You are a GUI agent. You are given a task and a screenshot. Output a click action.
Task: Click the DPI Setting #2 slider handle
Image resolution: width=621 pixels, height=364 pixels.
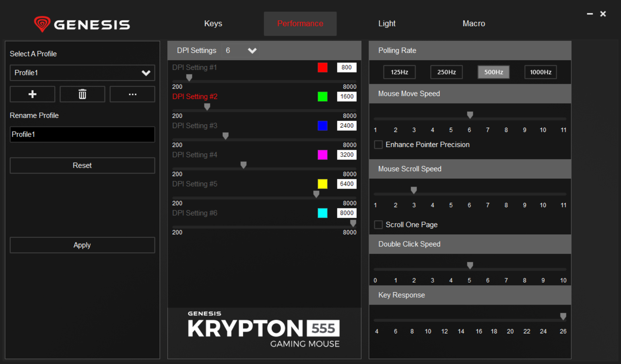[x=207, y=107]
